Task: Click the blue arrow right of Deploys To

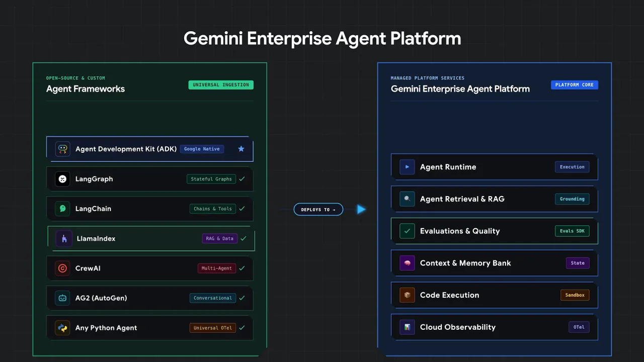Action: coord(361,209)
